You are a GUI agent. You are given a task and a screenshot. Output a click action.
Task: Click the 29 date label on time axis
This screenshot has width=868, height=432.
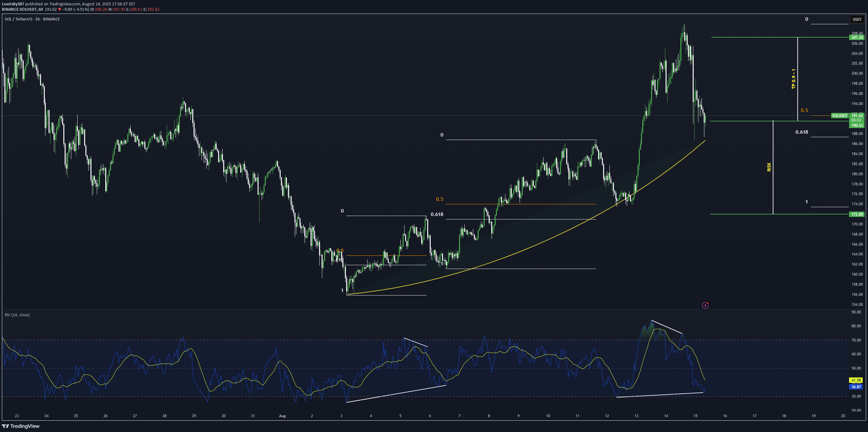click(x=194, y=416)
